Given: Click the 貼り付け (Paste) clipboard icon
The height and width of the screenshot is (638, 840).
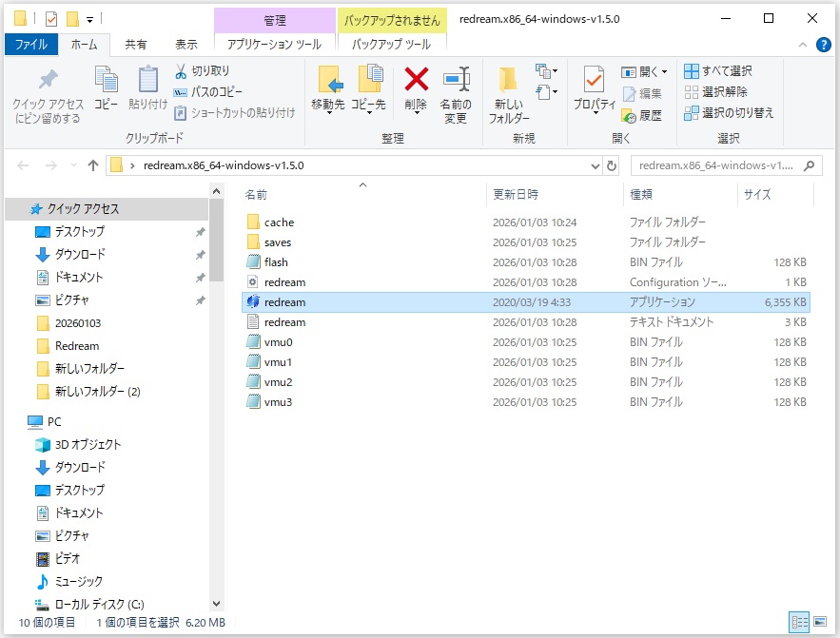Looking at the screenshot, I should point(147,79).
